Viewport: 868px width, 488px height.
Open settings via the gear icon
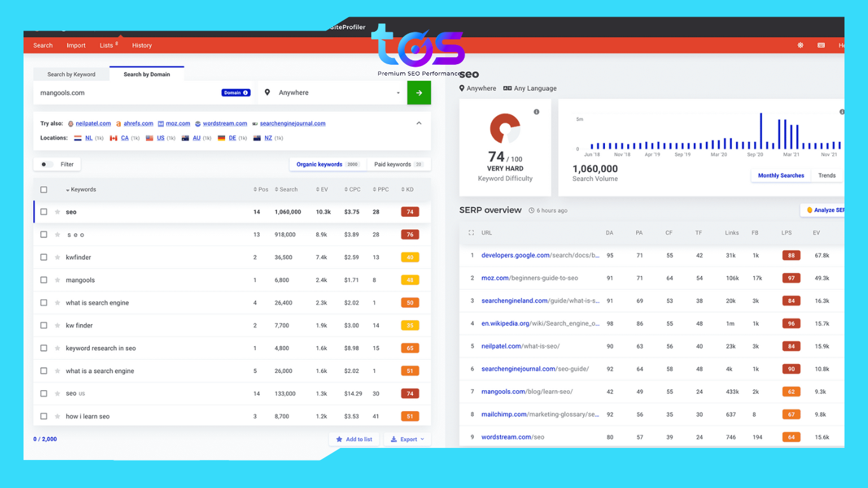coord(800,45)
